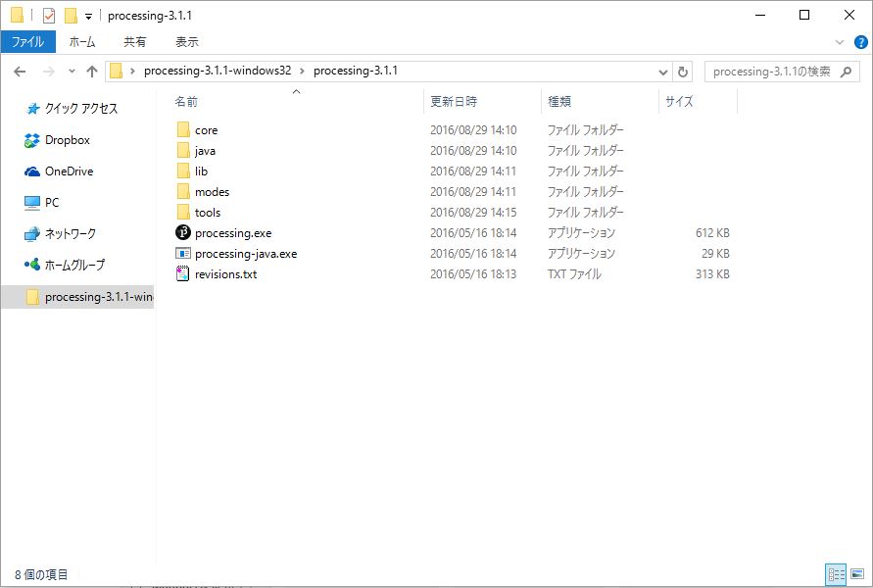Screen dimensions: 873x588
Task: Expand the address bar history dropdown
Action: coord(662,72)
